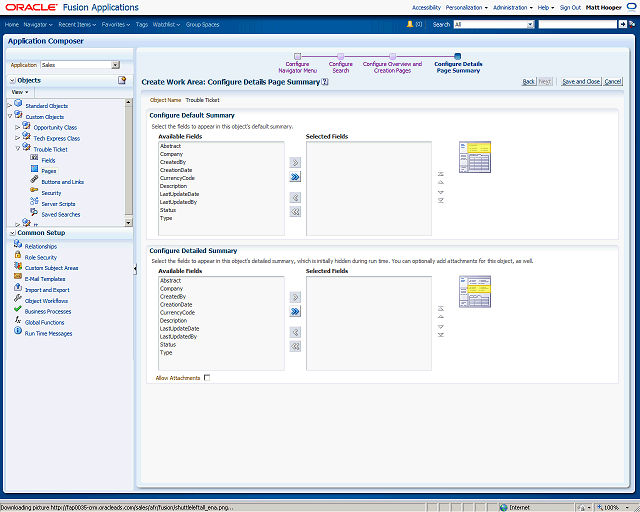This screenshot has height=512, width=640.
Task: Click Save and Close button
Action: point(581,82)
